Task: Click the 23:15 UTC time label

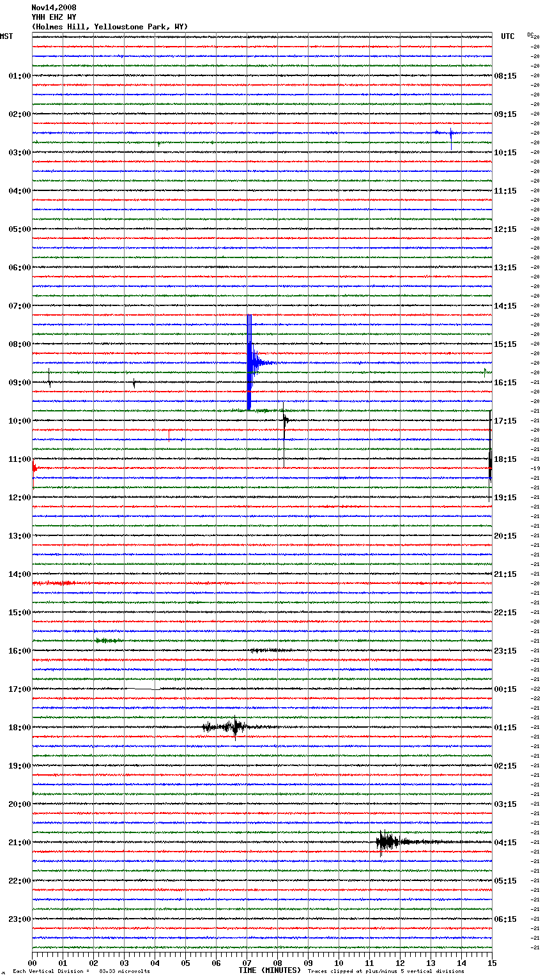Action: point(505,651)
